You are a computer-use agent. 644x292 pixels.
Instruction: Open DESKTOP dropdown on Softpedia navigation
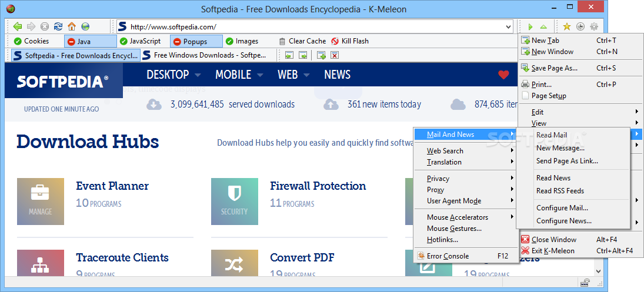tap(173, 75)
